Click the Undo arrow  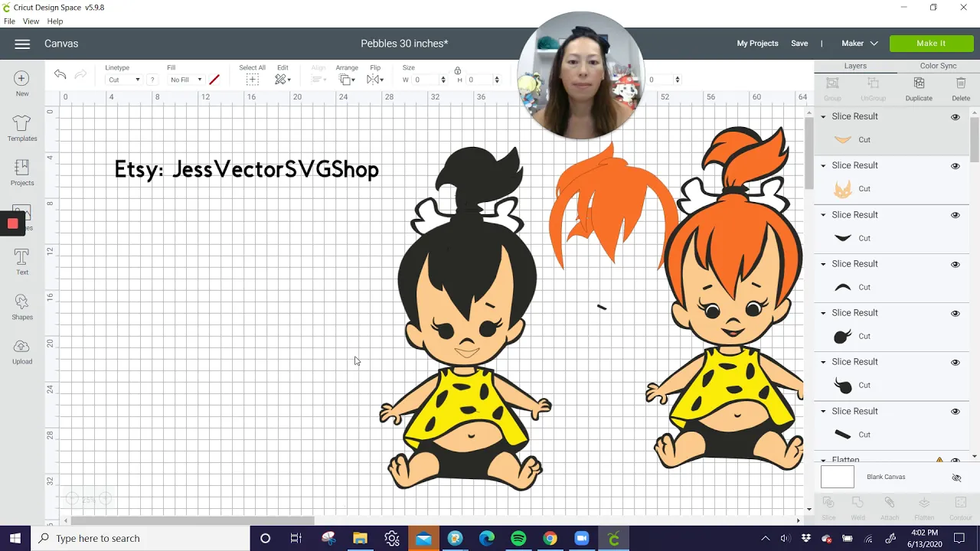[60, 74]
